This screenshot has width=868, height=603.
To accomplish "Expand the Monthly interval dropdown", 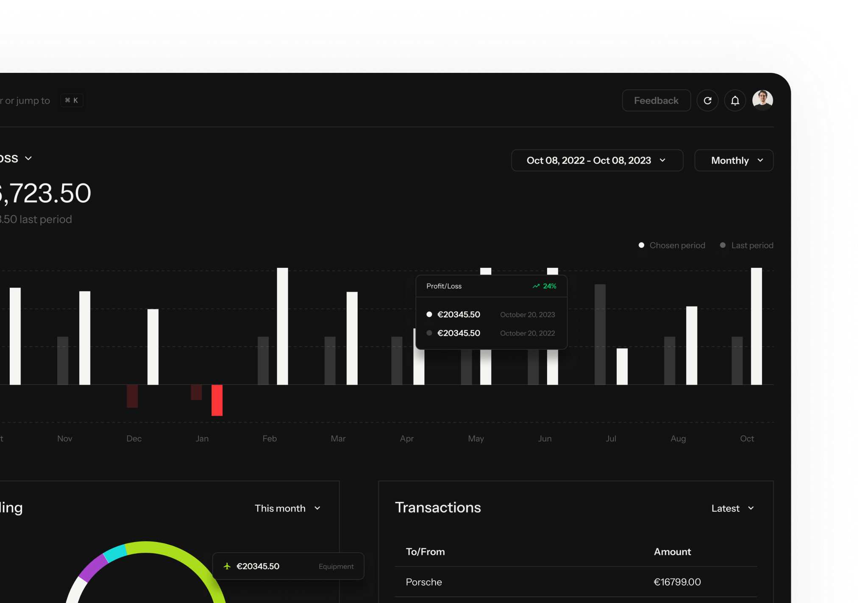I will (734, 160).
